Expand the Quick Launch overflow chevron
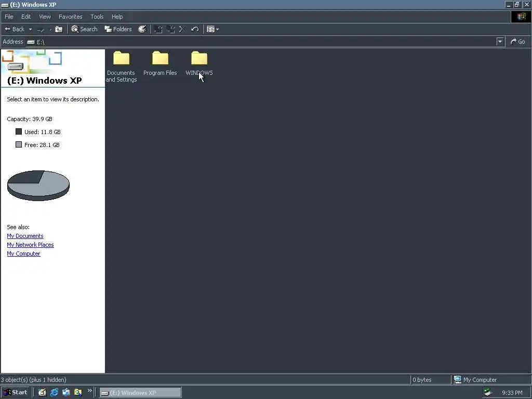This screenshot has height=399, width=532. (x=90, y=391)
